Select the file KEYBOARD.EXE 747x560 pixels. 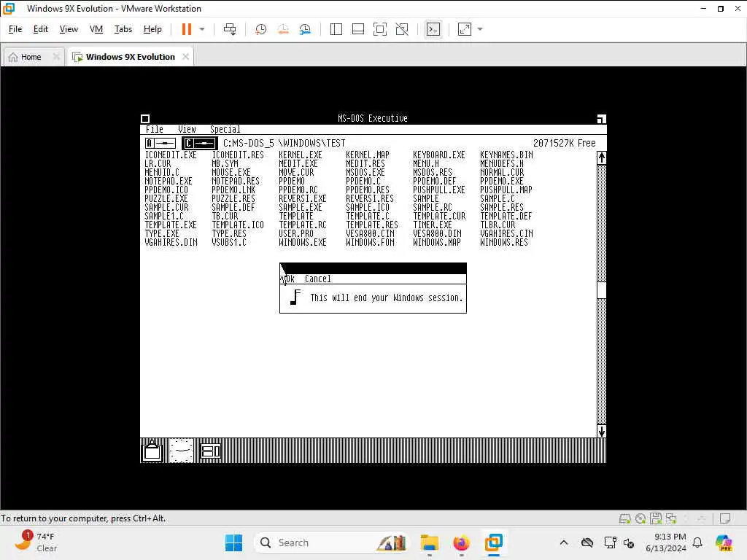pyautogui.click(x=438, y=155)
